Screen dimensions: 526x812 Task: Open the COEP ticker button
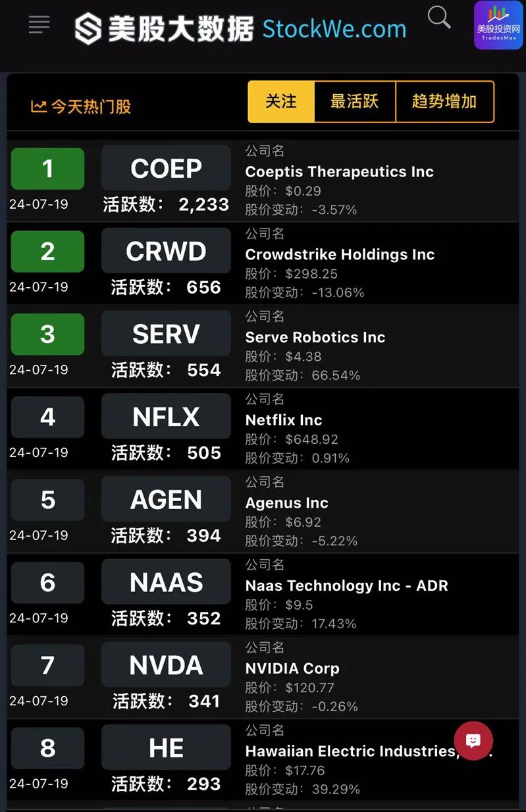click(166, 169)
